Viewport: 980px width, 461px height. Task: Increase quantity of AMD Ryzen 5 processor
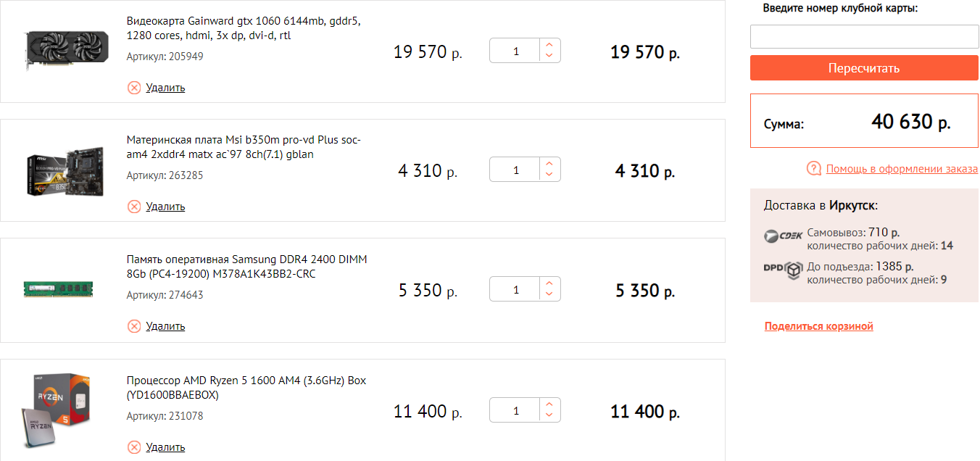coord(549,405)
